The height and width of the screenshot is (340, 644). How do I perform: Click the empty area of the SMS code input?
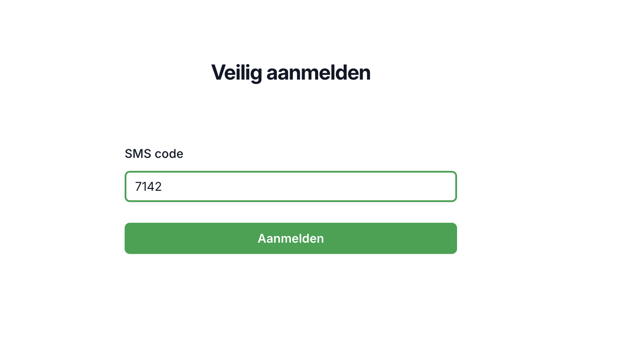coord(325,186)
